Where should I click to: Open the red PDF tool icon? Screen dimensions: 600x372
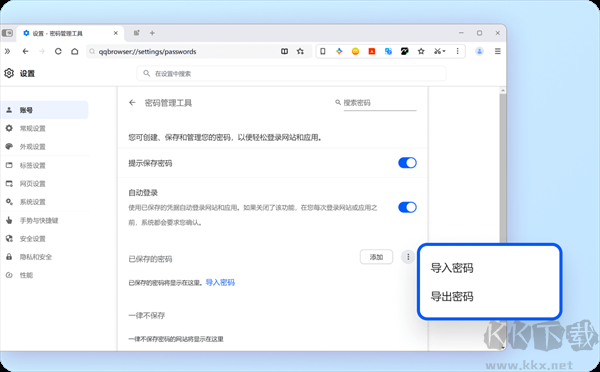(372, 51)
